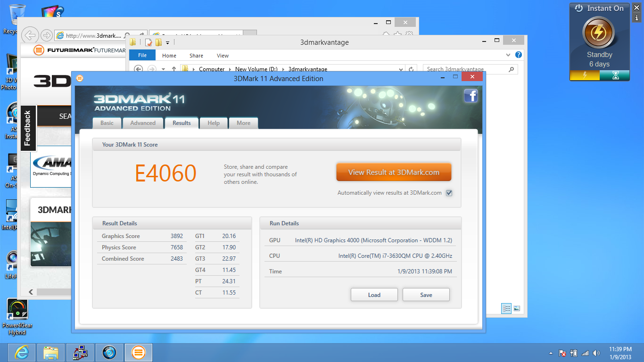Click the battery power tray icon
644x362 pixels.
click(574, 353)
